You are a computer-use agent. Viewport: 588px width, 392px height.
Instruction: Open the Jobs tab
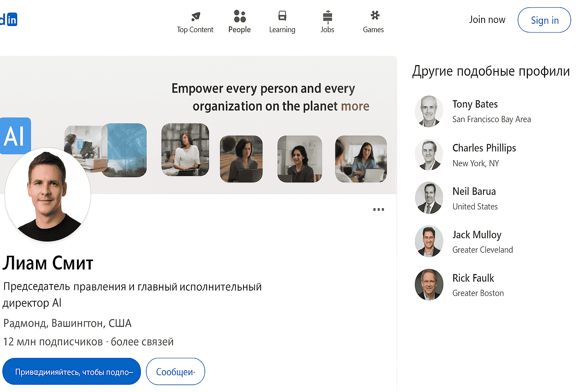[x=327, y=21]
